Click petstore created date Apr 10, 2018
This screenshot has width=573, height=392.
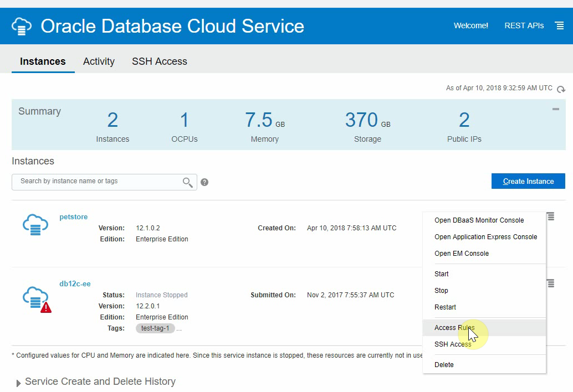pos(351,228)
